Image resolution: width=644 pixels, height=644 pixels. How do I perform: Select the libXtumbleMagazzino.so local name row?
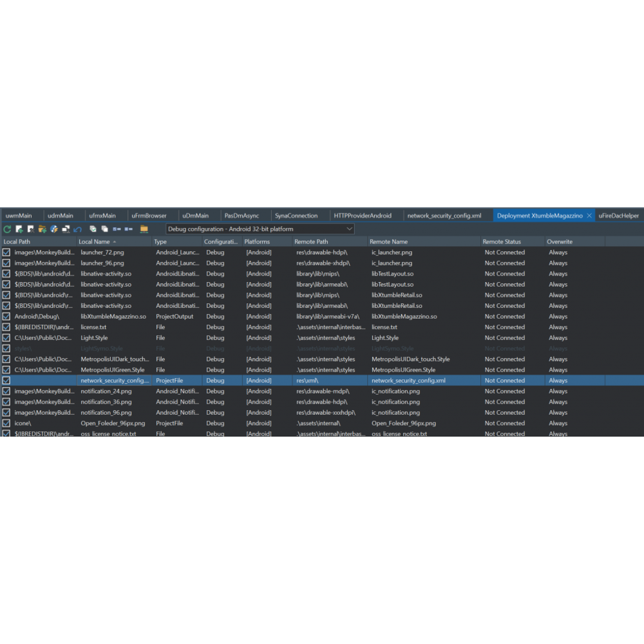(x=113, y=317)
